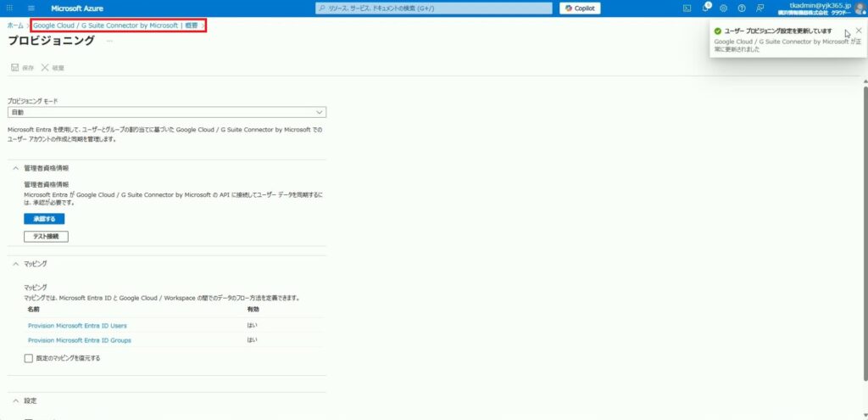Screen dimensions: 868x420
Task: Click the tkadmin account avatar
Action: tap(860, 8)
